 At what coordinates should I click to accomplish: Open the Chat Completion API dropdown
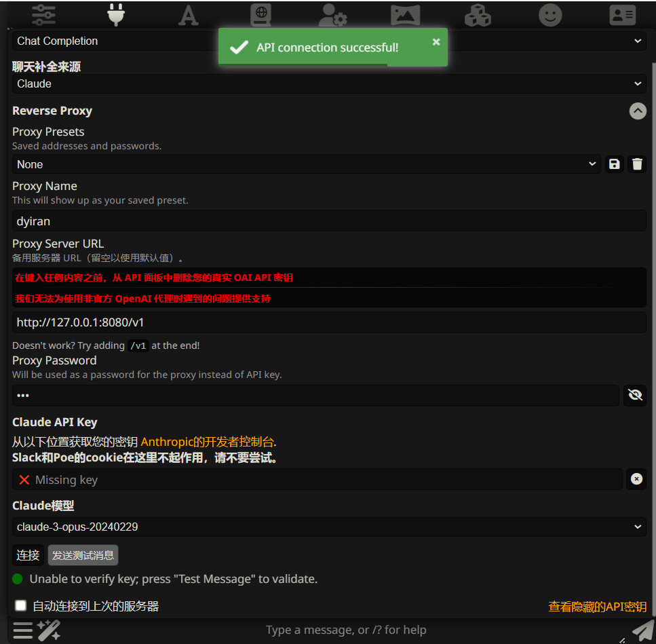pyautogui.click(x=115, y=41)
